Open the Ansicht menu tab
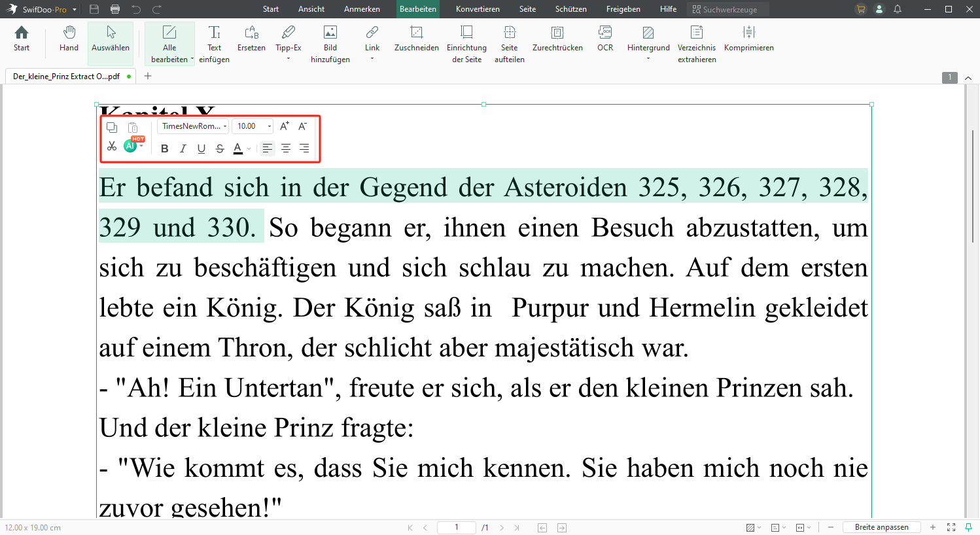 [311, 9]
